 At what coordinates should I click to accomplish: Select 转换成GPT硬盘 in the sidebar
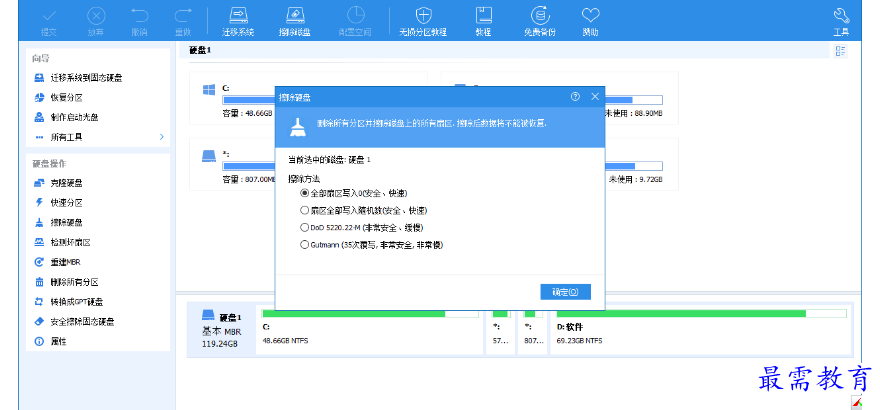tap(76, 301)
